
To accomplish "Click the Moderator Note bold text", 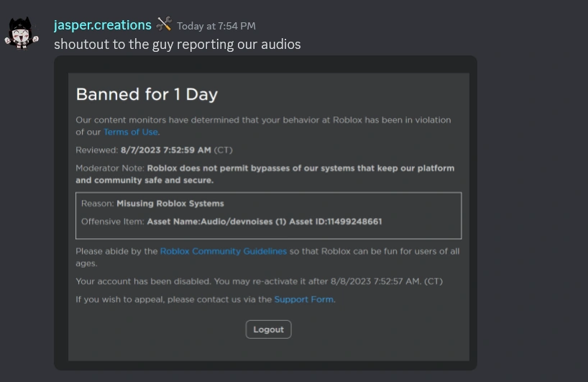I will pyautogui.click(x=300, y=168).
